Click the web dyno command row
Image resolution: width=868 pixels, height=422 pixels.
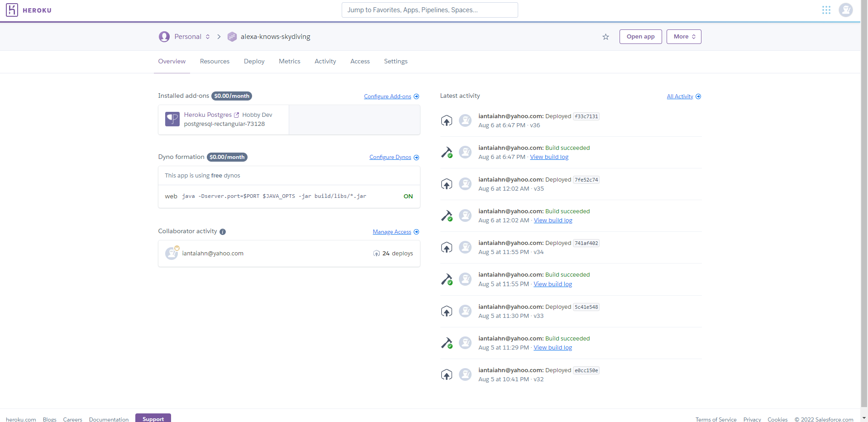click(x=289, y=197)
